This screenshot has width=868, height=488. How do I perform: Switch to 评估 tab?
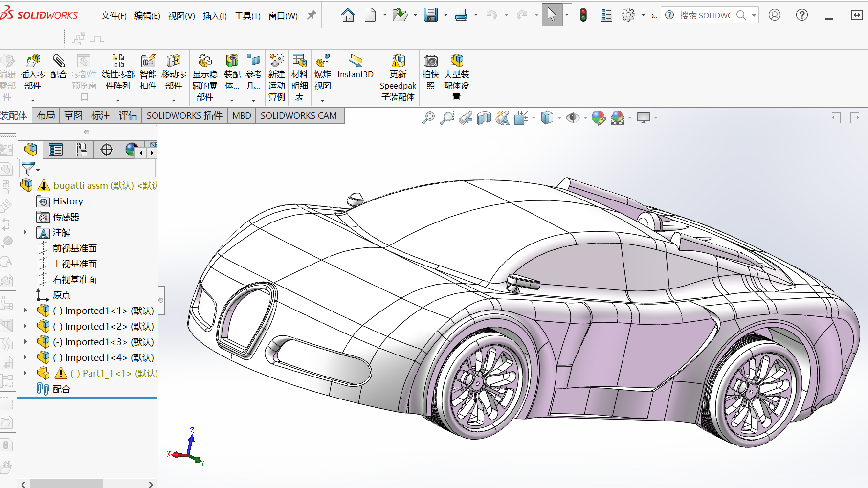(128, 115)
